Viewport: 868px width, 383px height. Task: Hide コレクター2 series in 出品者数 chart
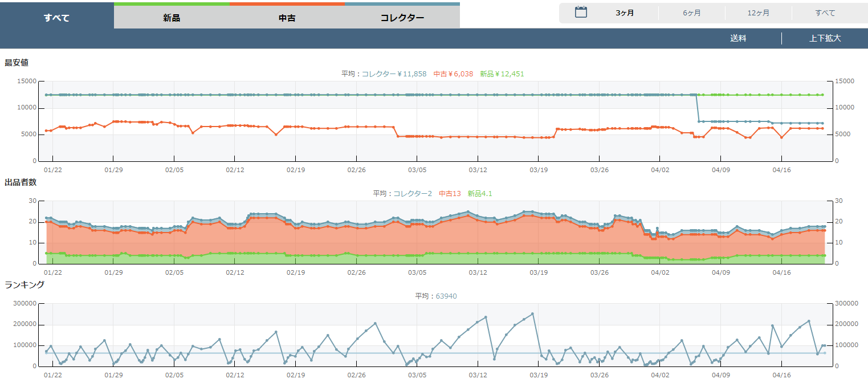click(x=413, y=193)
